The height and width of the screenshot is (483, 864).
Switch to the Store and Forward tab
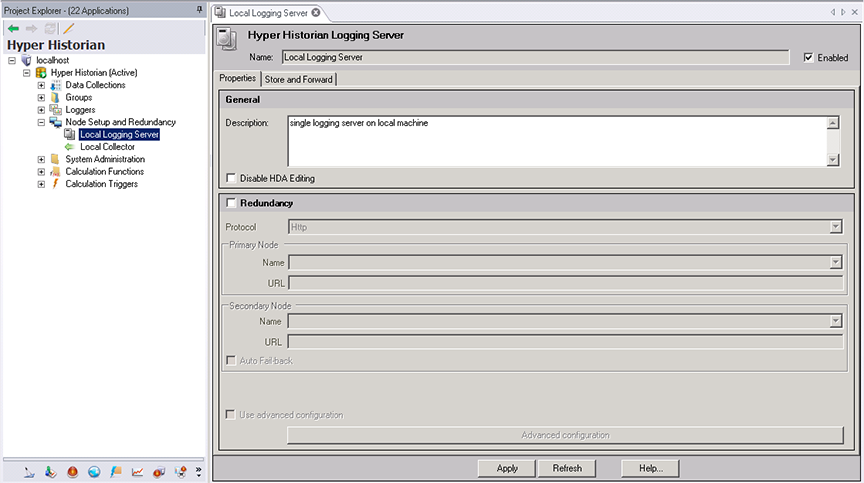(x=299, y=79)
